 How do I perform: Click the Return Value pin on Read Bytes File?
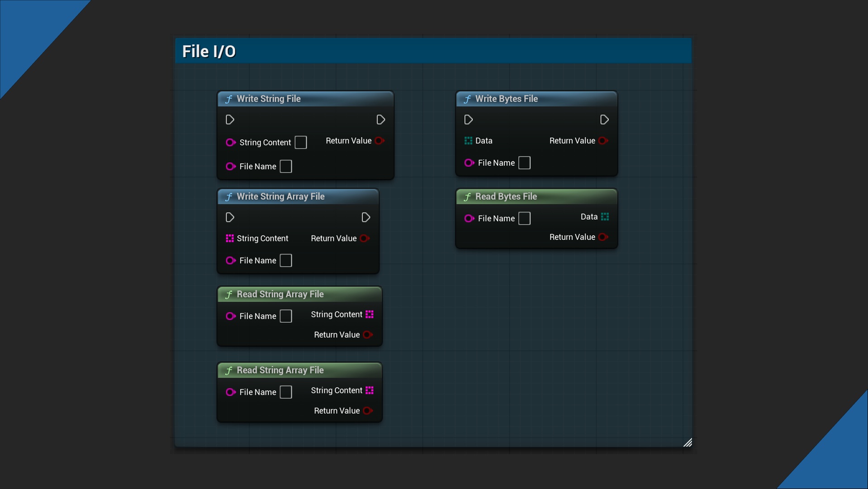(x=603, y=237)
